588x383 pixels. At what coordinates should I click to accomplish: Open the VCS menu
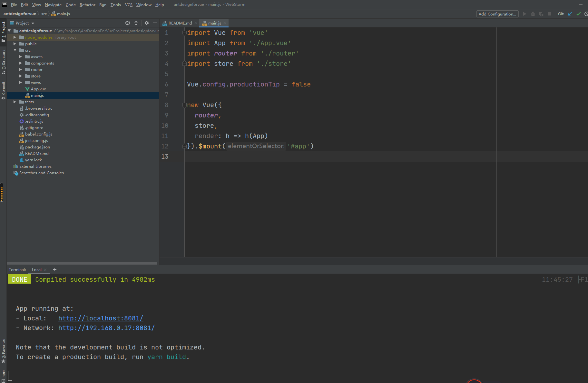click(129, 5)
